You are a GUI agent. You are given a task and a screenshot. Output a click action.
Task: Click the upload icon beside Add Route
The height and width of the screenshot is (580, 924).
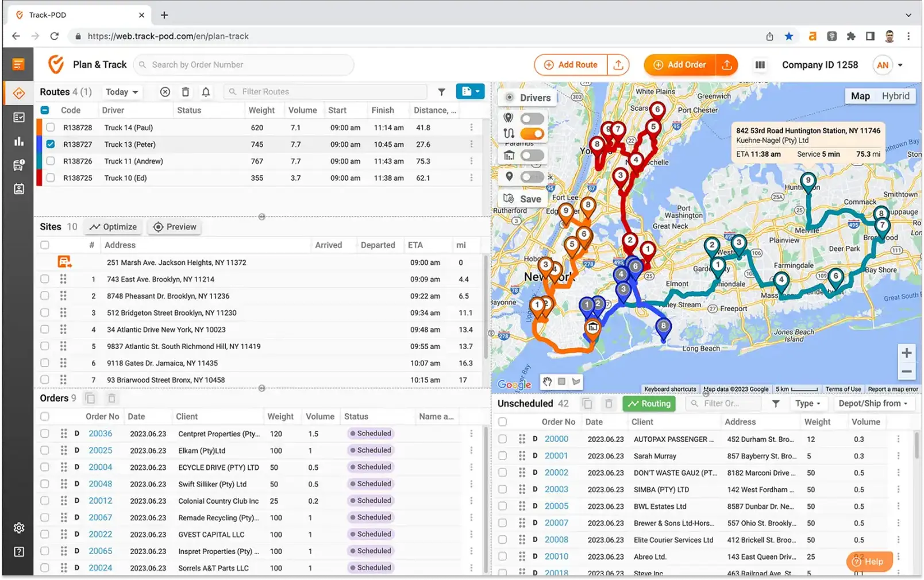click(x=619, y=65)
